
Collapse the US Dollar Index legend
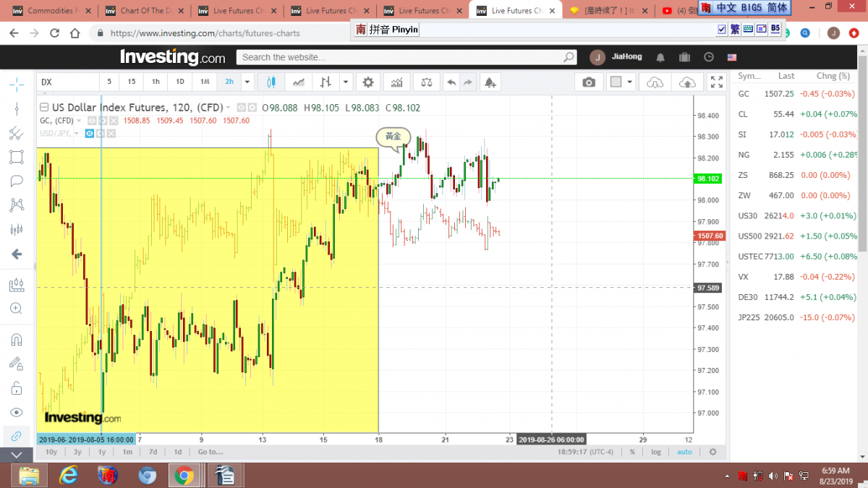coord(43,108)
